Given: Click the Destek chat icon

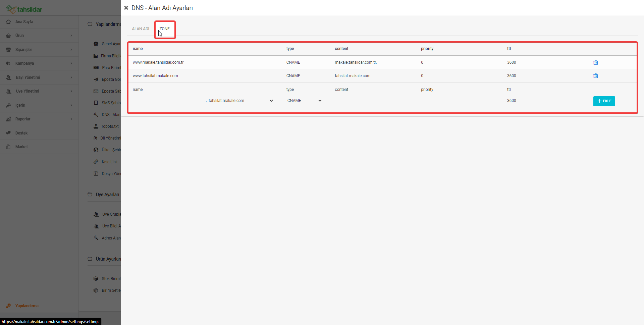Looking at the screenshot, I should coord(8,133).
